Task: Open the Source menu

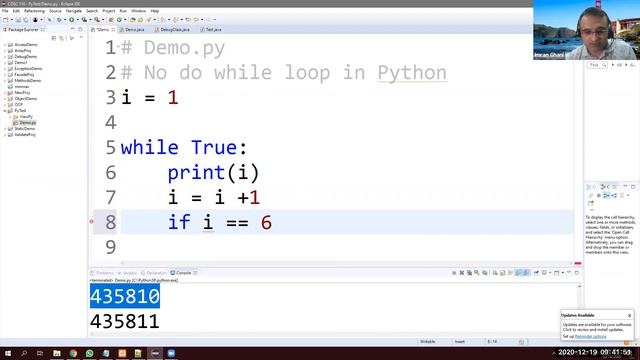Action: 55,11
